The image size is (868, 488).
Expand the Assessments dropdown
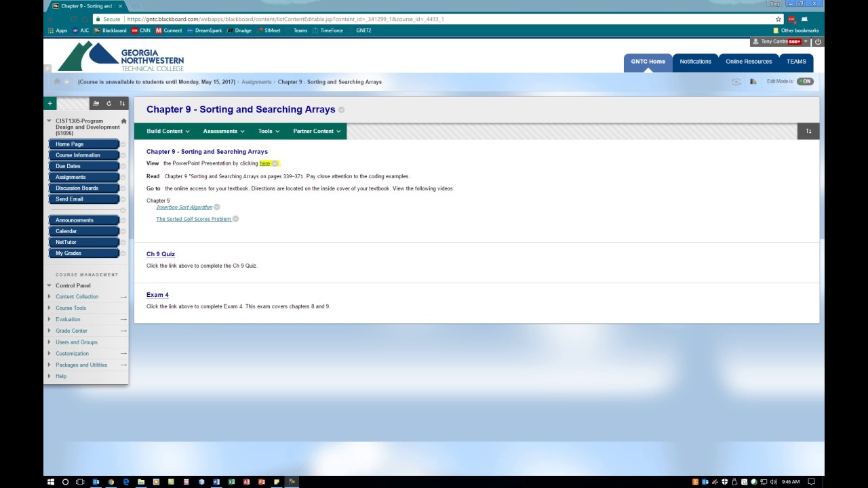(224, 131)
